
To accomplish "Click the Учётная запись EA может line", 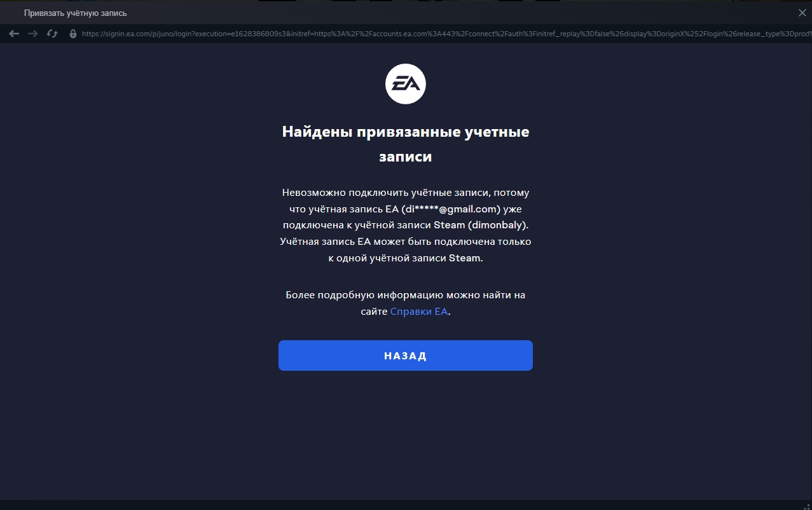I will pyautogui.click(x=406, y=242).
